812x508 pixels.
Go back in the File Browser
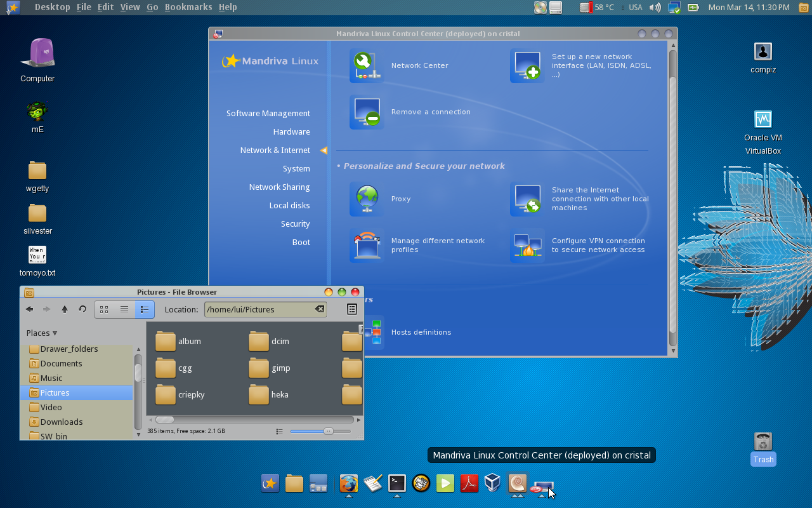[x=29, y=309]
